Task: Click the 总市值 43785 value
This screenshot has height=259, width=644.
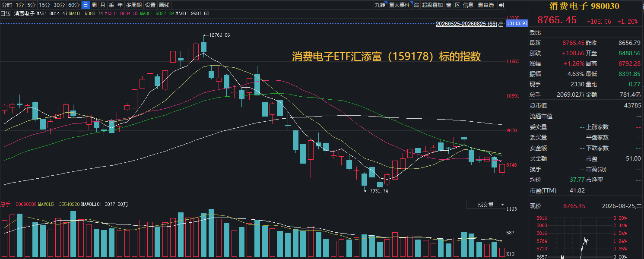Action: click(x=633, y=105)
